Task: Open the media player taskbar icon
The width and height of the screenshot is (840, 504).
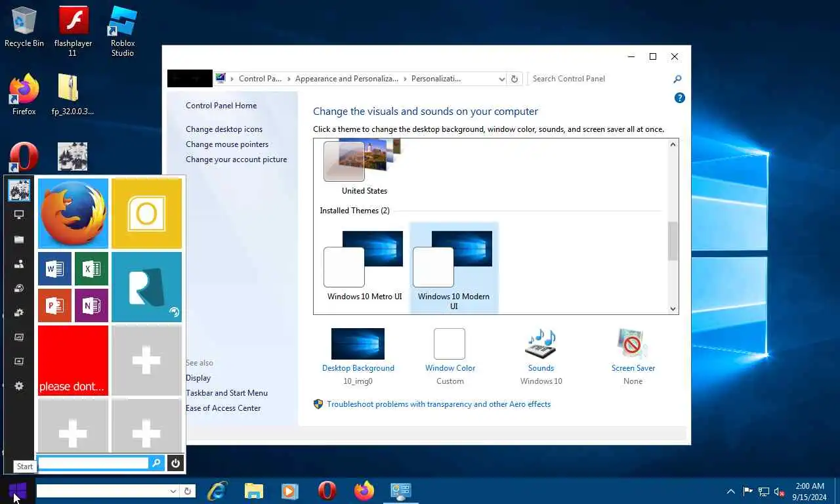Action: tap(289, 491)
